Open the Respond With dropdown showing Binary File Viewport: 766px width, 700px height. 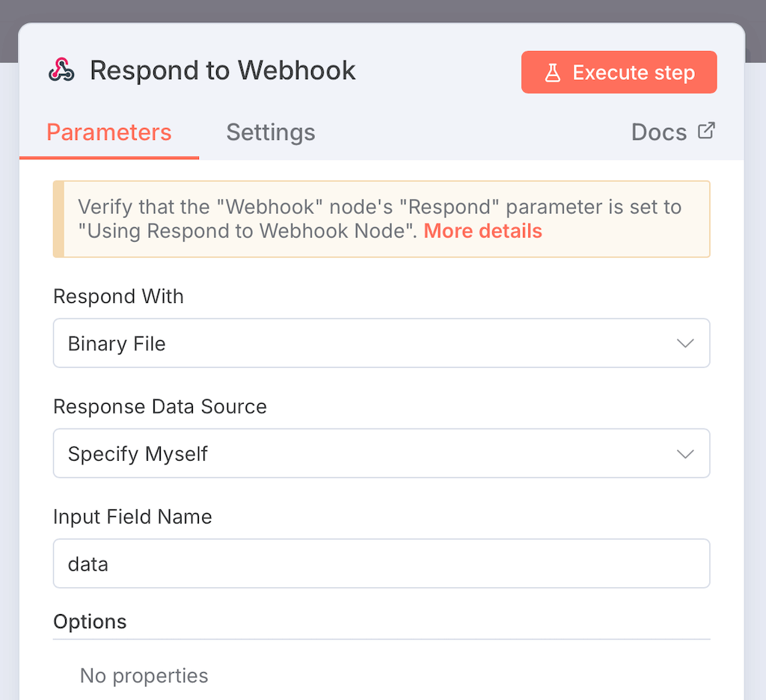pos(367,343)
